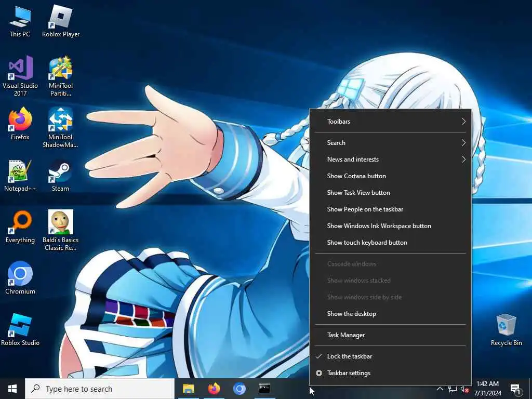
Task: Select the Firefox desktop shortcut
Action: [x=20, y=124]
